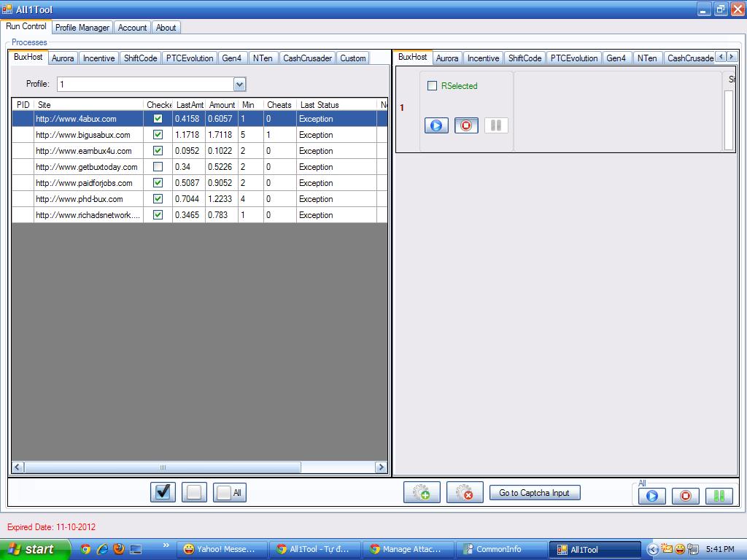Sort by the Cheats column header
747x560 pixels.
(279, 105)
